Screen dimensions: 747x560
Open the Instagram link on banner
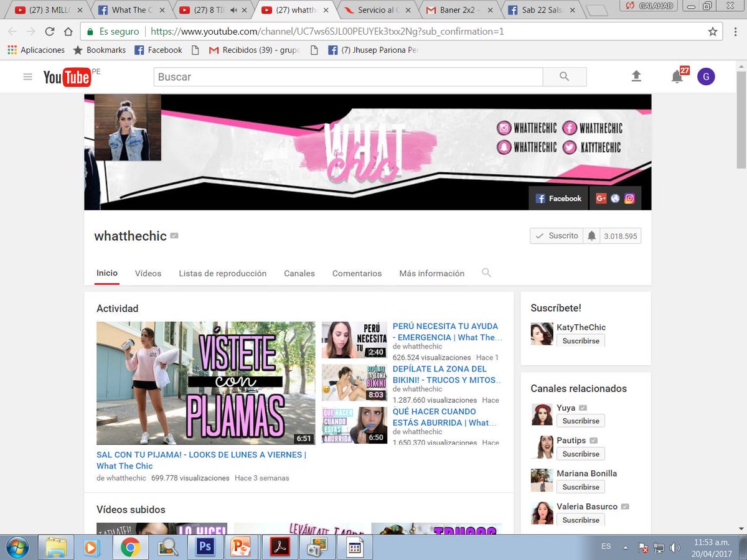(x=629, y=198)
